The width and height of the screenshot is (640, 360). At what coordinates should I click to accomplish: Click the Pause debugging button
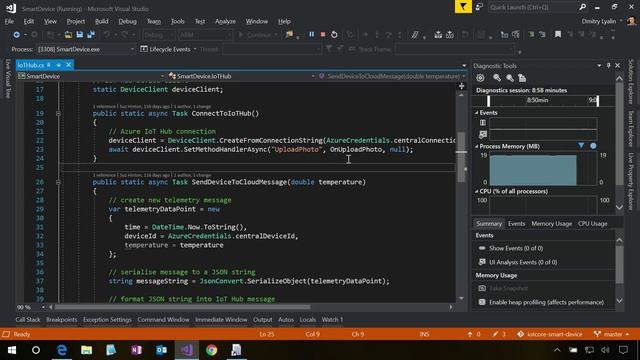[x=311, y=35]
